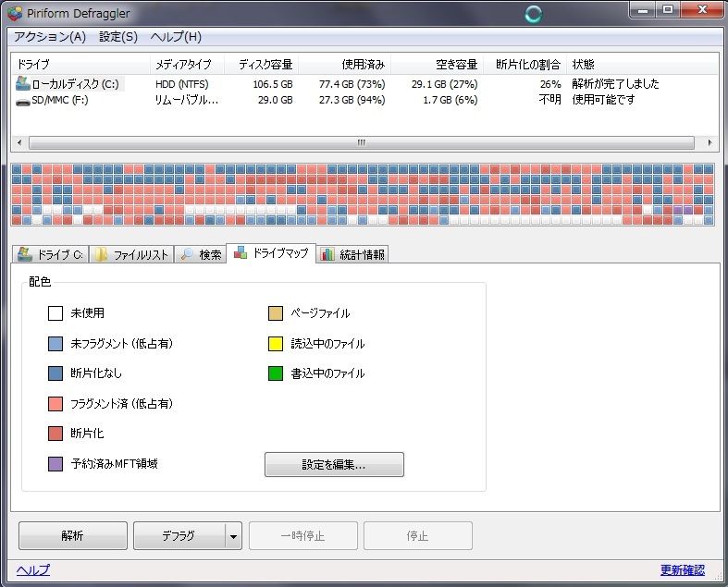Image resolution: width=728 pixels, height=587 pixels.
Task: Switch to the ファイルリスト tab
Action: [x=131, y=254]
